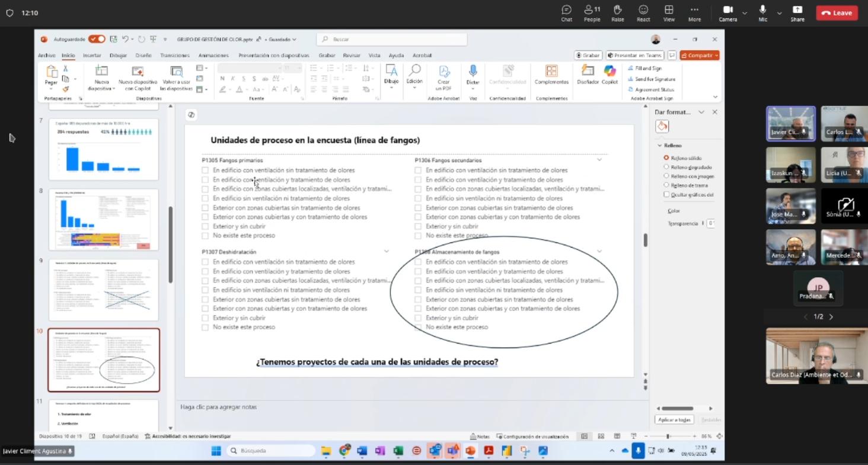This screenshot has height=465, width=868.
Task: Click Presentar en Teams button
Action: point(634,55)
